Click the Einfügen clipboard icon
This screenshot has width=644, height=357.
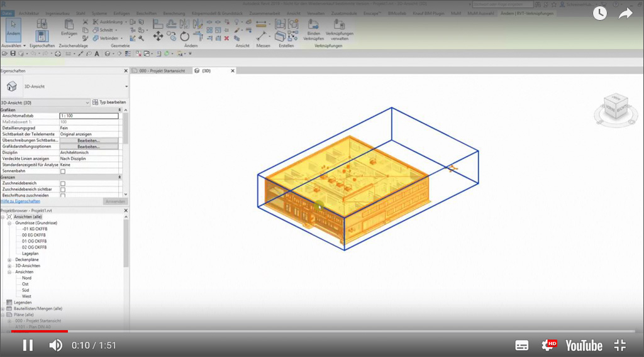[x=69, y=26]
